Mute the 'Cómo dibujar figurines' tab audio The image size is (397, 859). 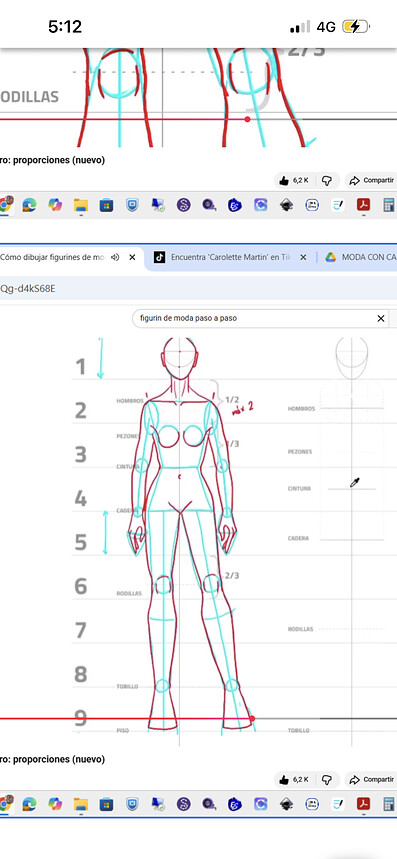click(114, 257)
